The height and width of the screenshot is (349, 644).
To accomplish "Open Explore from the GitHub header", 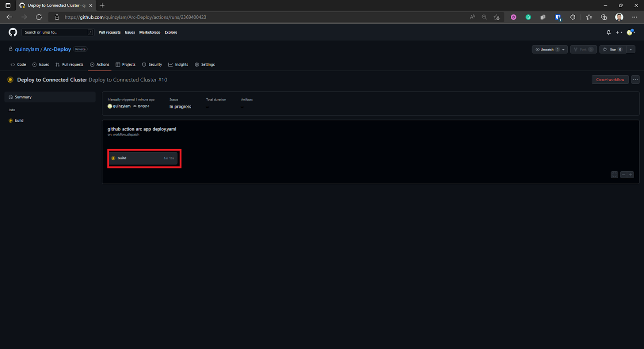I will point(171,32).
